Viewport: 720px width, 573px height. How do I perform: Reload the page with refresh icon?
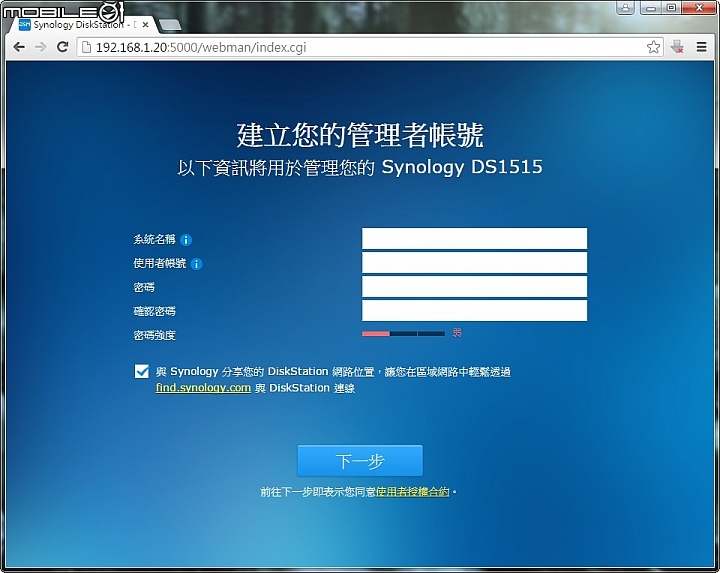tap(62, 47)
